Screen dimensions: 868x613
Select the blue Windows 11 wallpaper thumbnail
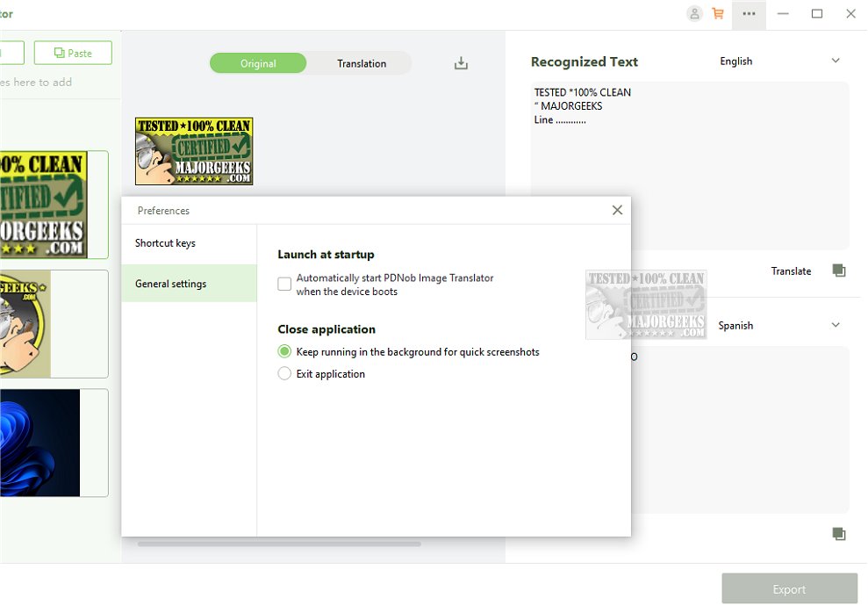click(x=54, y=443)
